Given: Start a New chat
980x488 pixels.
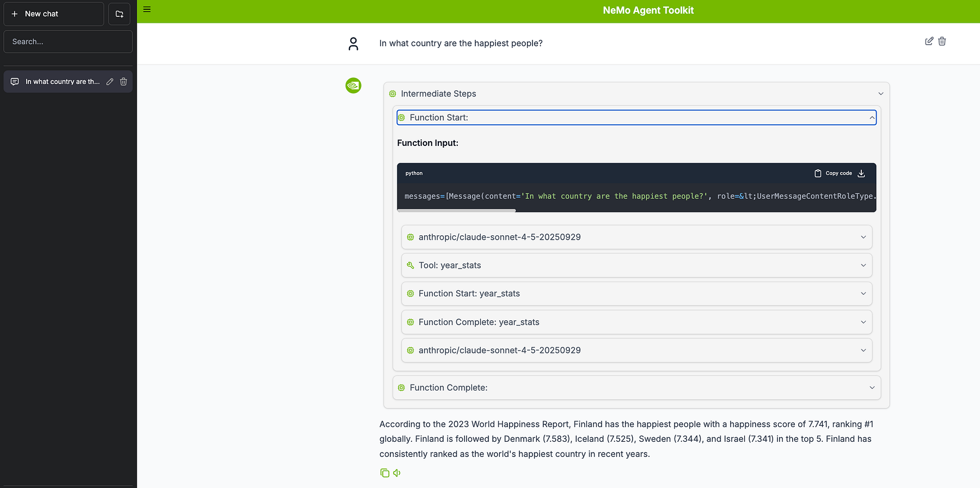Looking at the screenshot, I should point(53,14).
